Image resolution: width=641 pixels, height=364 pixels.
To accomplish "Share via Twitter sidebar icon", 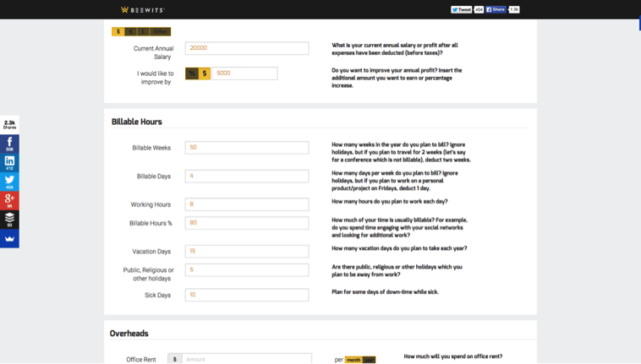I will point(9,182).
